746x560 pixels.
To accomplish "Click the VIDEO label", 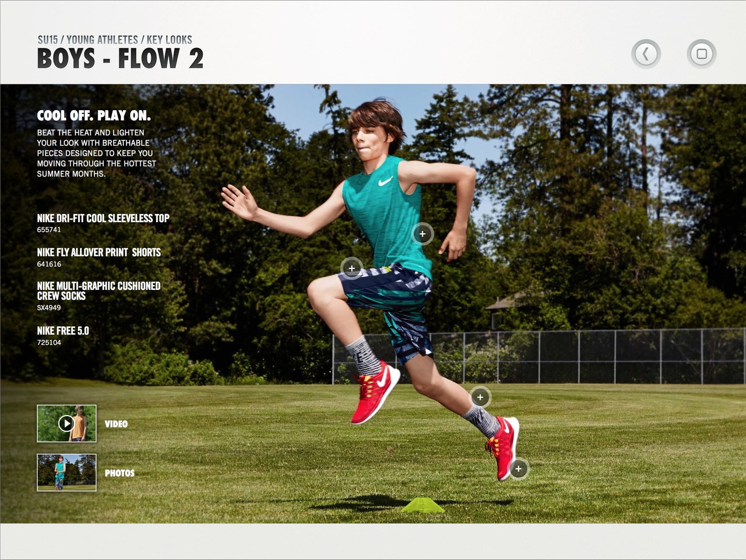I will pos(116,424).
